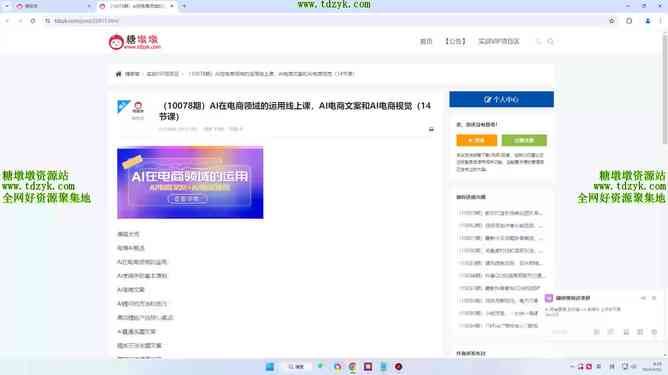Open the Windows Start button
Image resolution: width=668 pixels, height=375 pixels.
coord(270,366)
